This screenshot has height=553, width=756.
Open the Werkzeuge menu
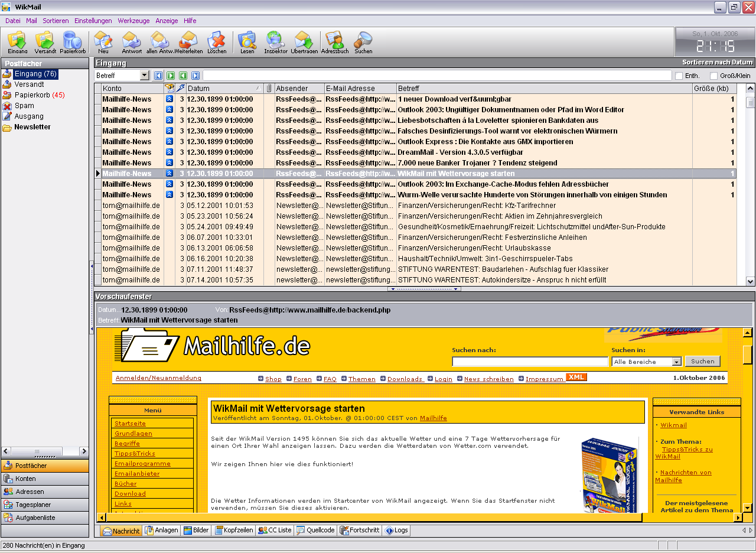tap(134, 21)
